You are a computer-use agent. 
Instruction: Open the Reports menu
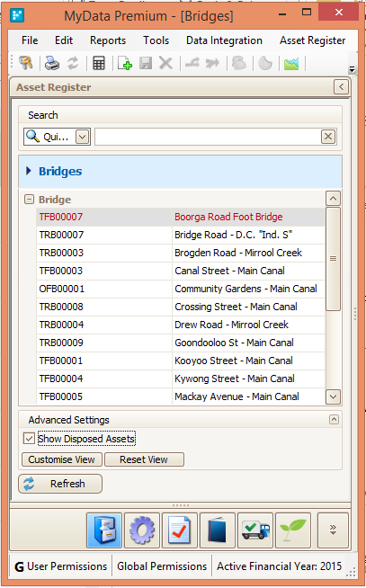[x=108, y=40]
